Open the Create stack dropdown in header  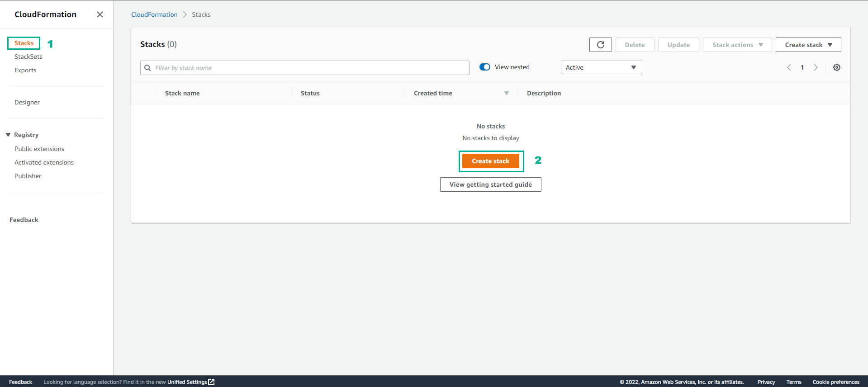click(808, 45)
